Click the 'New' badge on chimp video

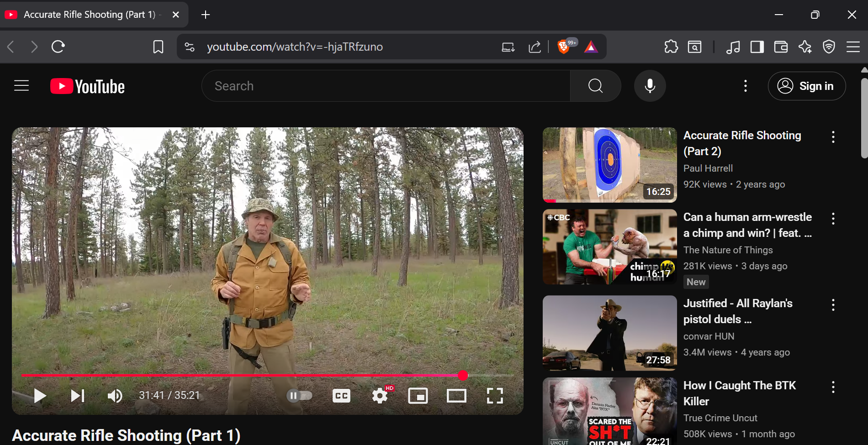tap(696, 282)
